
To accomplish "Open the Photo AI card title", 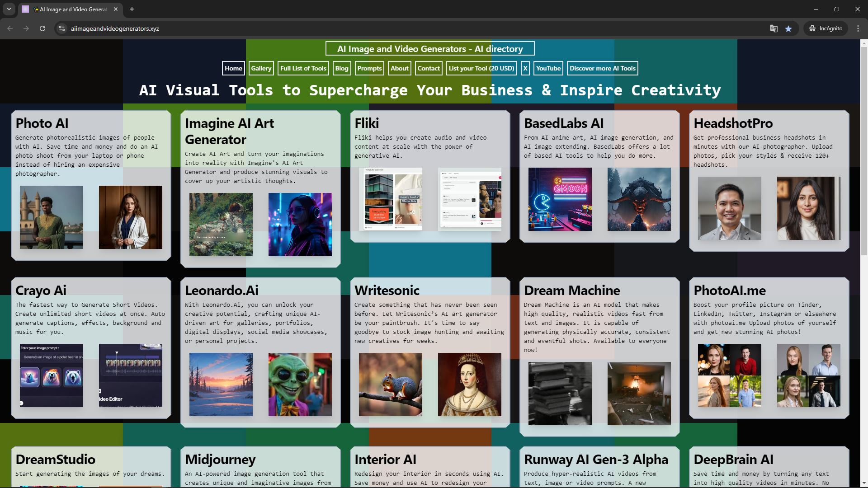I will pos(42,123).
